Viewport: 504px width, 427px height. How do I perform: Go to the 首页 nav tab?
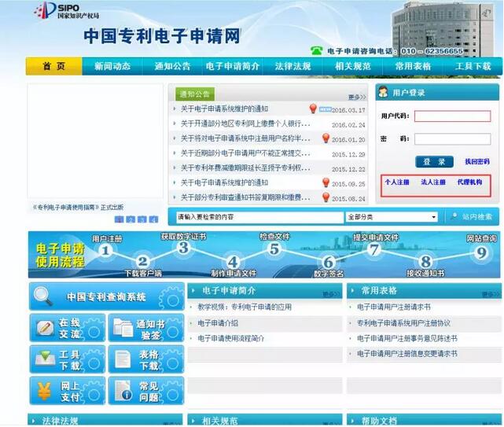[x=54, y=66]
